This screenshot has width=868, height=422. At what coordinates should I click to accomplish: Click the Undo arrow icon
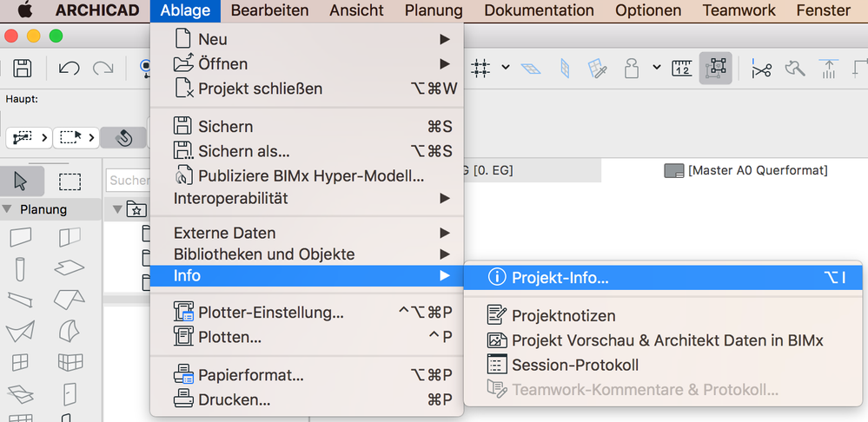[70, 68]
